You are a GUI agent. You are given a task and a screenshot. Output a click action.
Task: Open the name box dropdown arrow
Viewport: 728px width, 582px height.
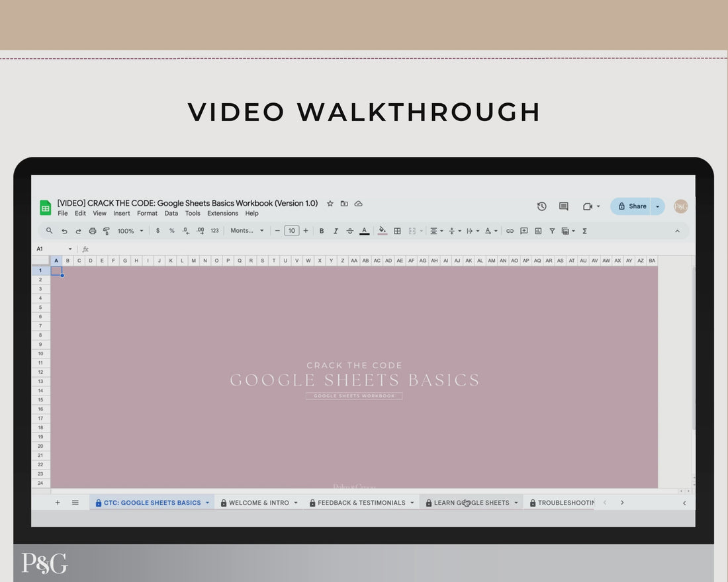(x=70, y=249)
